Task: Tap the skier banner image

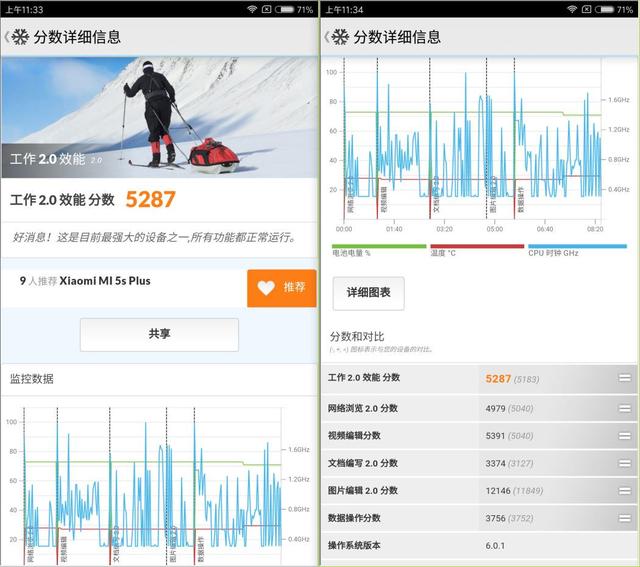Action: (x=159, y=117)
